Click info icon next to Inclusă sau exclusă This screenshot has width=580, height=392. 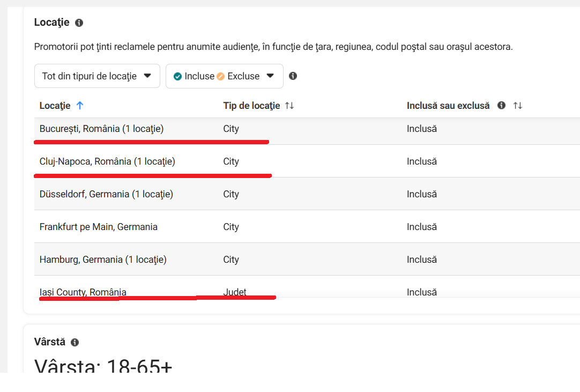(x=501, y=106)
